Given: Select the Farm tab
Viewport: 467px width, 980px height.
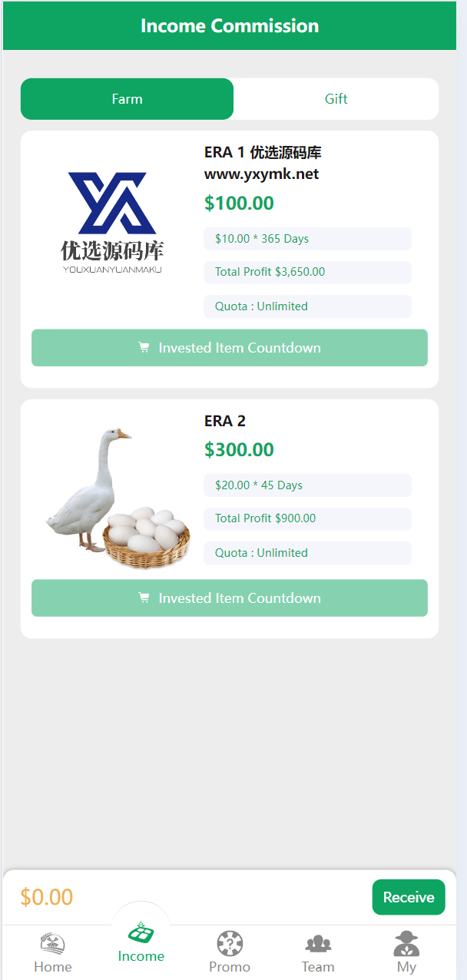Looking at the screenshot, I should coord(127,99).
